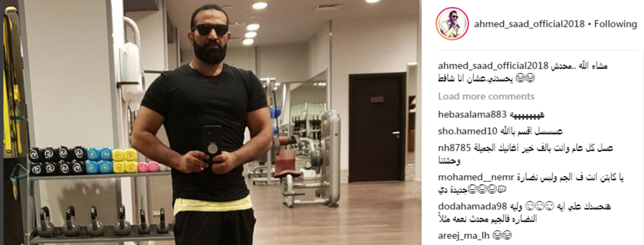Toggle the Following status

click(615, 24)
